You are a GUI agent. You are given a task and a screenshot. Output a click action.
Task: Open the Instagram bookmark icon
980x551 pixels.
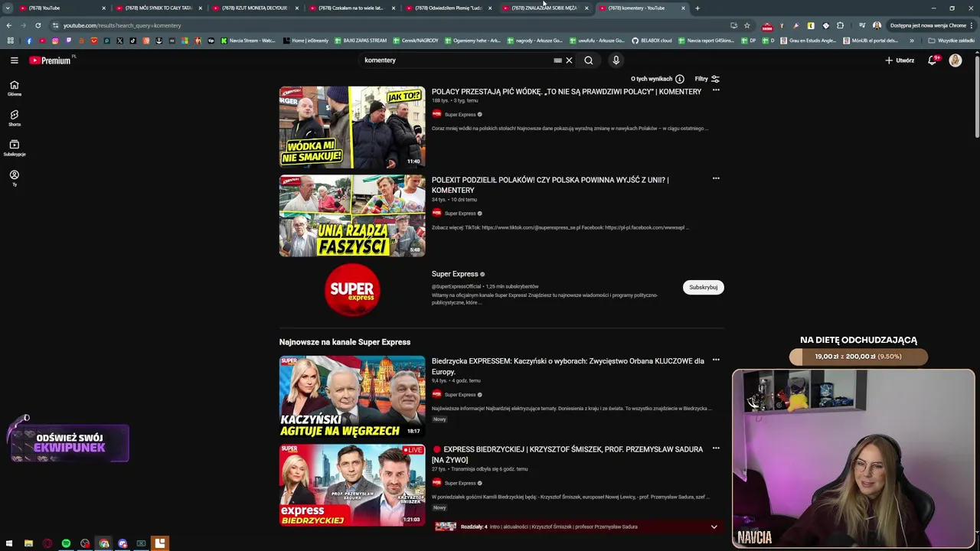(55, 41)
